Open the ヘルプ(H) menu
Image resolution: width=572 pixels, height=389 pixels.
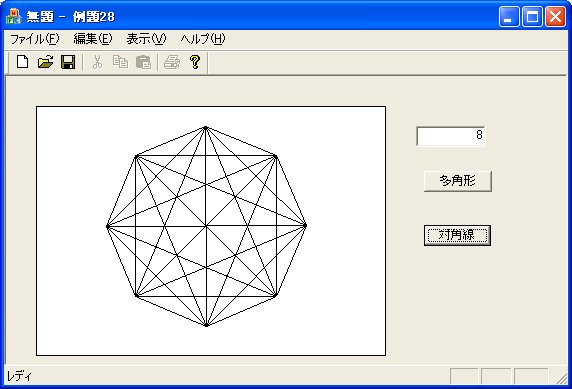tap(203, 39)
